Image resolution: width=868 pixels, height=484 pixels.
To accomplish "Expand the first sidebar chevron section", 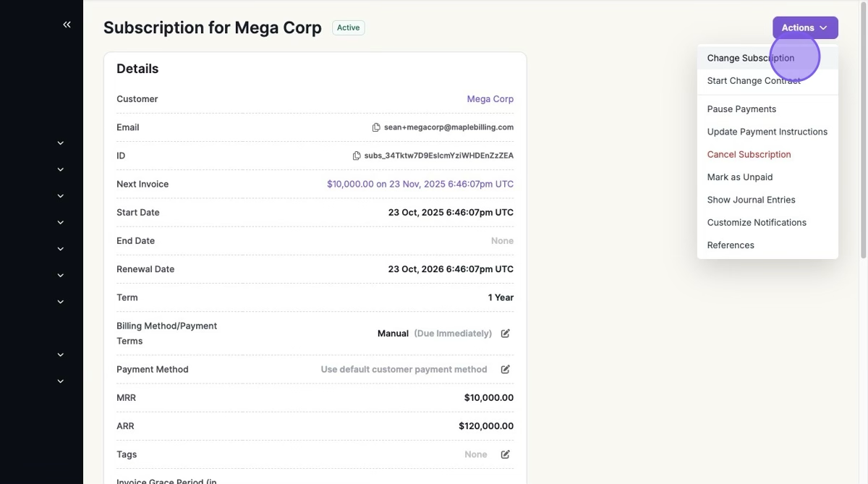I will (61, 143).
